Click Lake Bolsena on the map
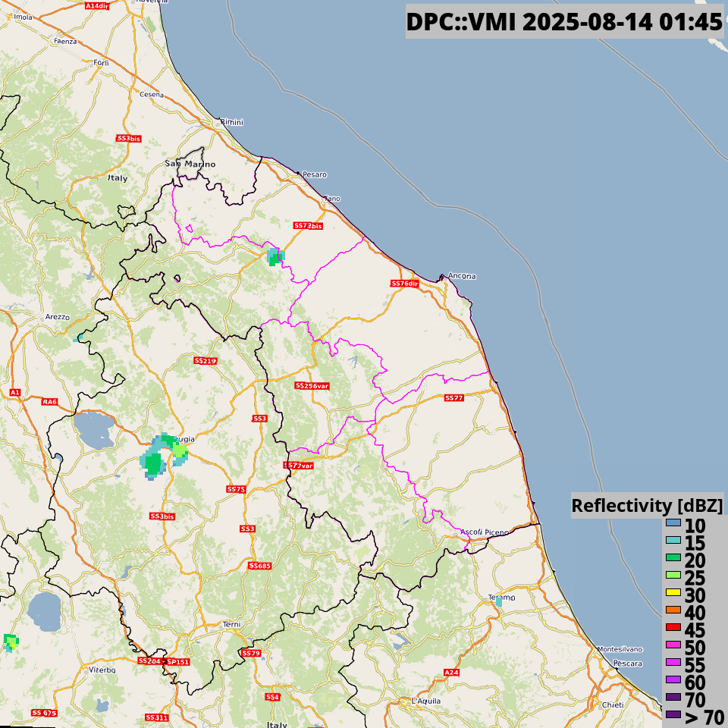The image size is (728, 728). click(x=45, y=611)
